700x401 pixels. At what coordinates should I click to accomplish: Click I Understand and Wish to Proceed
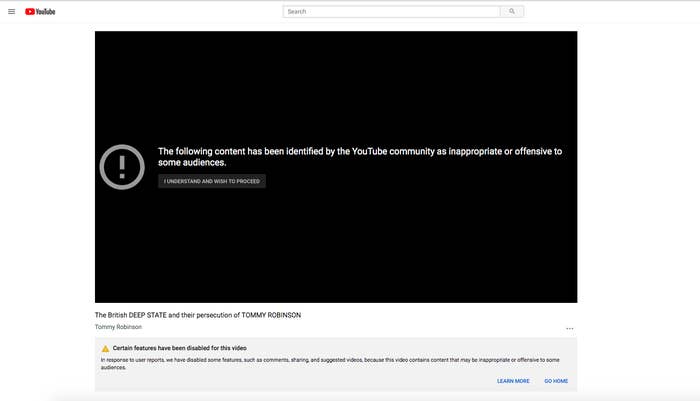[212, 181]
